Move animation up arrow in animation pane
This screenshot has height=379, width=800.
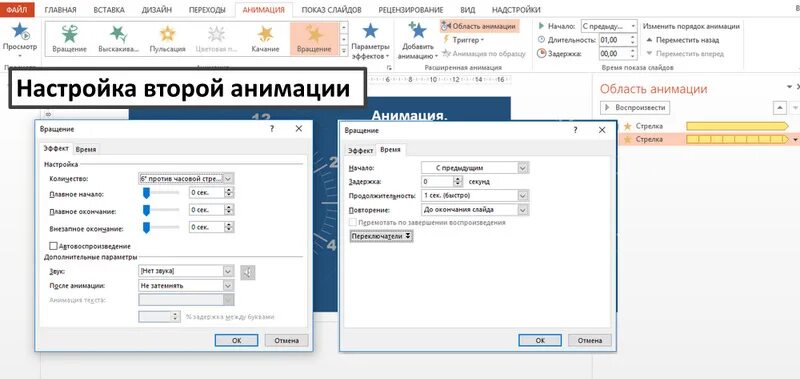[780, 108]
